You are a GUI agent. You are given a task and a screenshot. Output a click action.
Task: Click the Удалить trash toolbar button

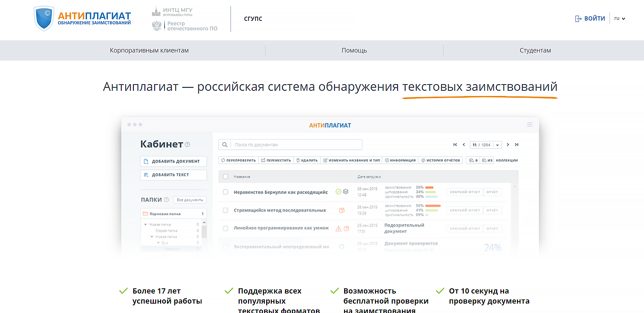[307, 160]
